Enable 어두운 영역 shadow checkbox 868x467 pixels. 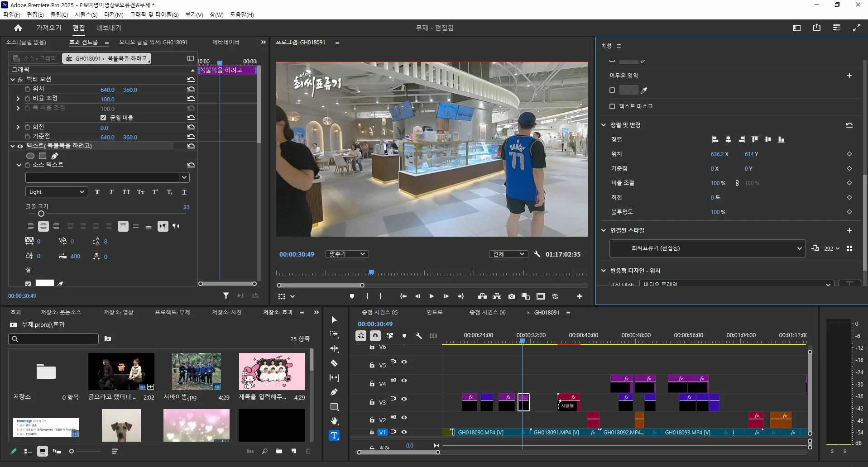(x=612, y=90)
